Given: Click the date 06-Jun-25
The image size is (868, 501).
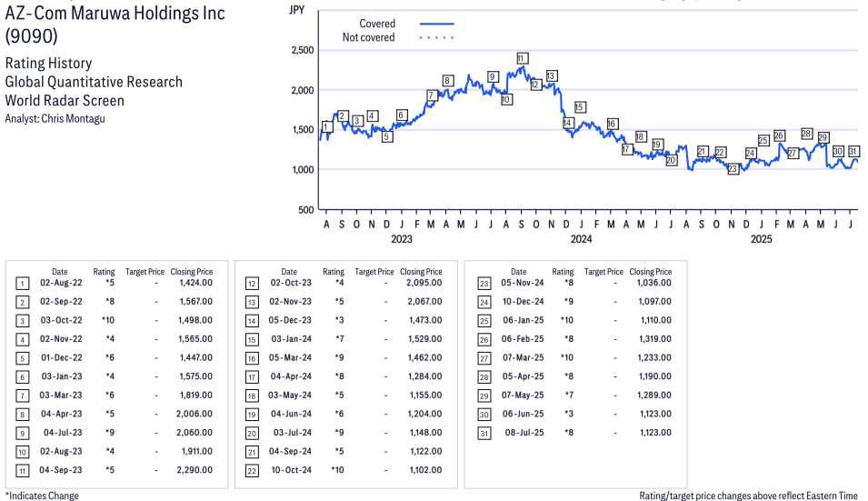Looking at the screenshot, I should [x=524, y=414].
